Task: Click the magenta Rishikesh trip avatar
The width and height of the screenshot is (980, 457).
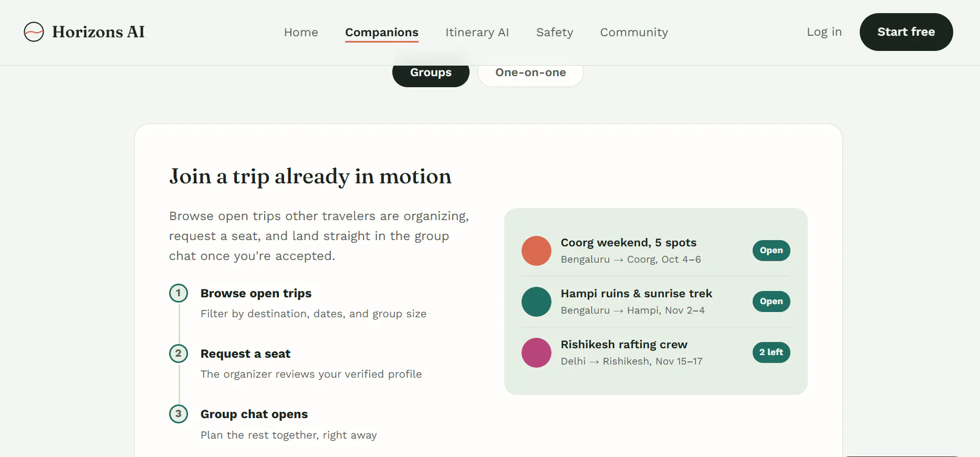Action: [x=536, y=352]
